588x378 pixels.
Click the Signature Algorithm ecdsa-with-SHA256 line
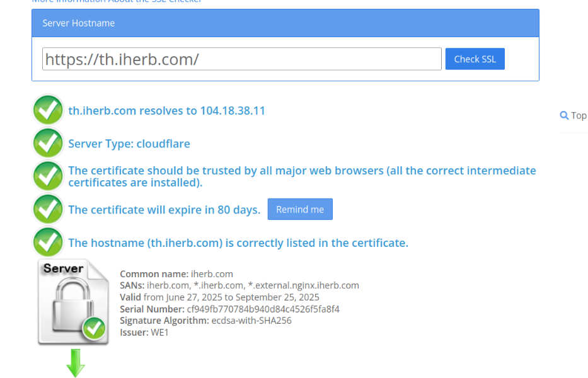pyautogui.click(x=205, y=321)
